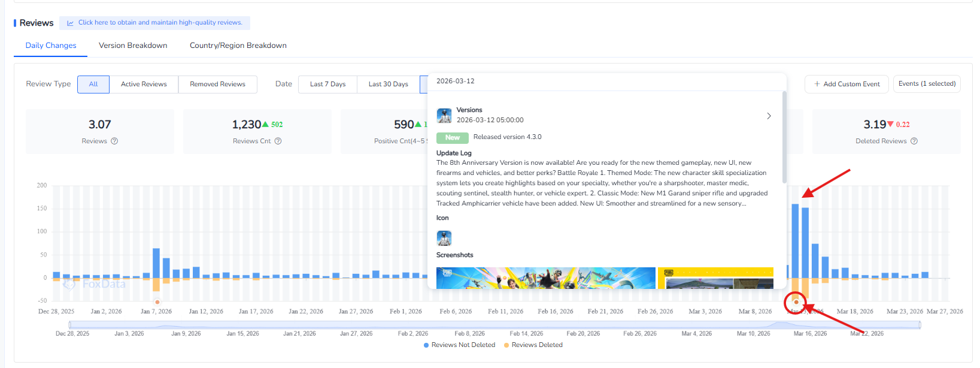Screen dimensions: 980x368
Task: Select the Removed Reviews filter
Action: click(217, 85)
